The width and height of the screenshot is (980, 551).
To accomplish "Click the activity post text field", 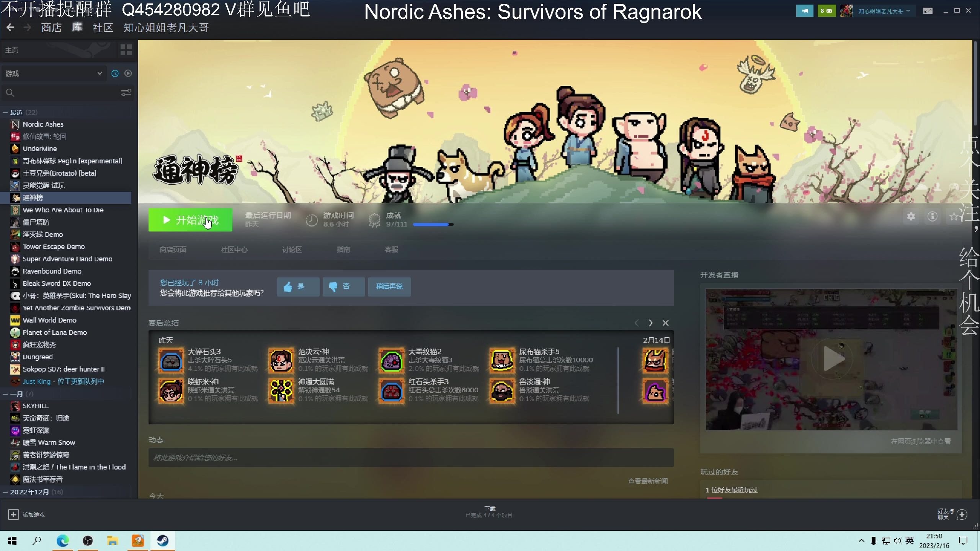I will pos(411,458).
